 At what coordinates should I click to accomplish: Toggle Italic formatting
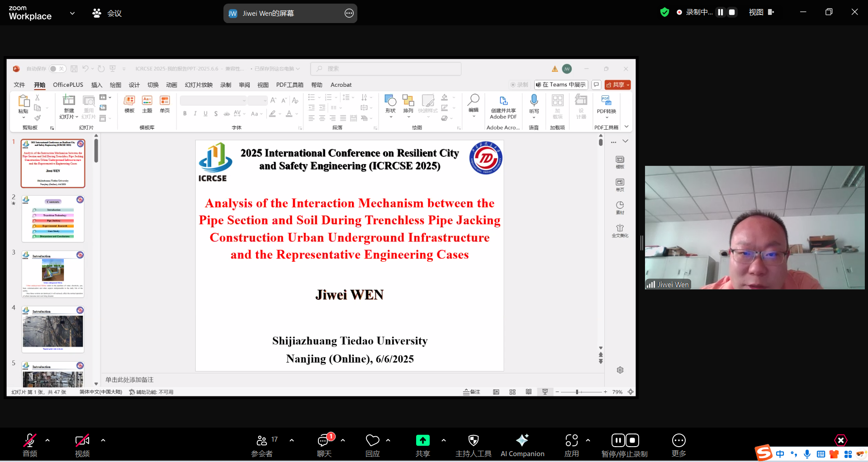coord(195,113)
